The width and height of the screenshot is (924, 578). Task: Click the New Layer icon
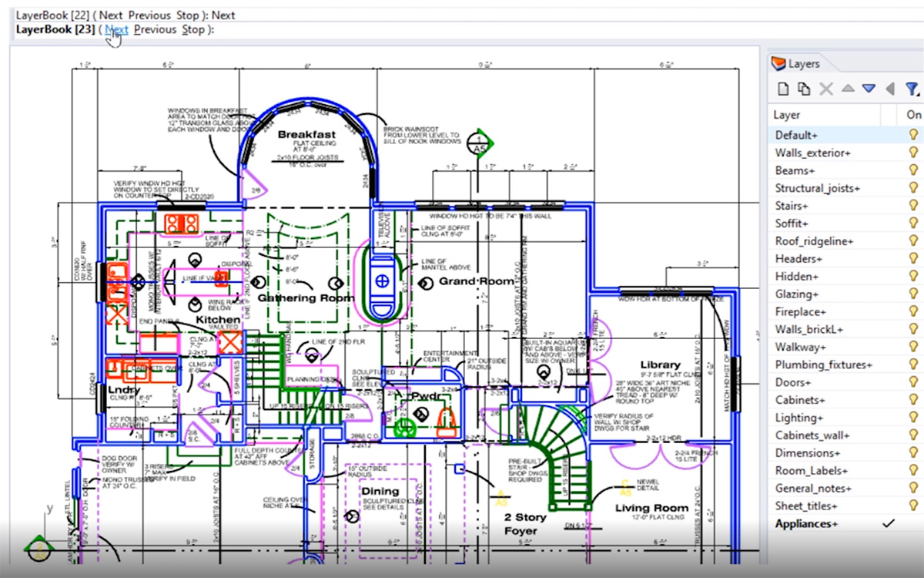(x=783, y=89)
